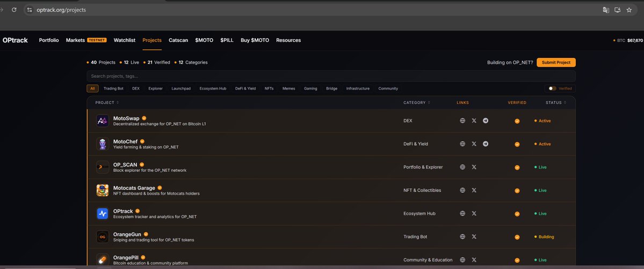Click verified checkmark in MotoSwap row's Verified column
This screenshot has width=644, height=269.
(x=517, y=121)
